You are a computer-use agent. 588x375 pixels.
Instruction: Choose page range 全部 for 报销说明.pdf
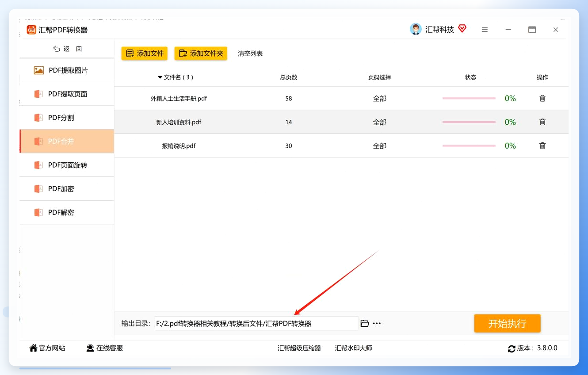(x=379, y=146)
